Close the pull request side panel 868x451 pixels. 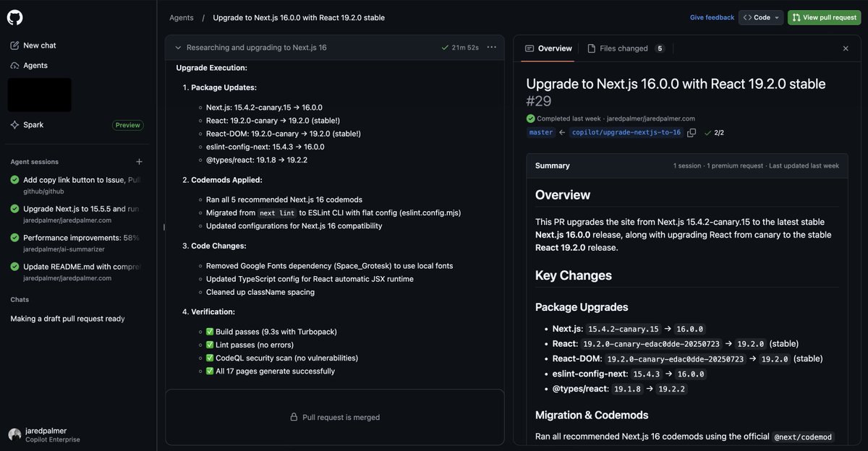[x=846, y=48]
